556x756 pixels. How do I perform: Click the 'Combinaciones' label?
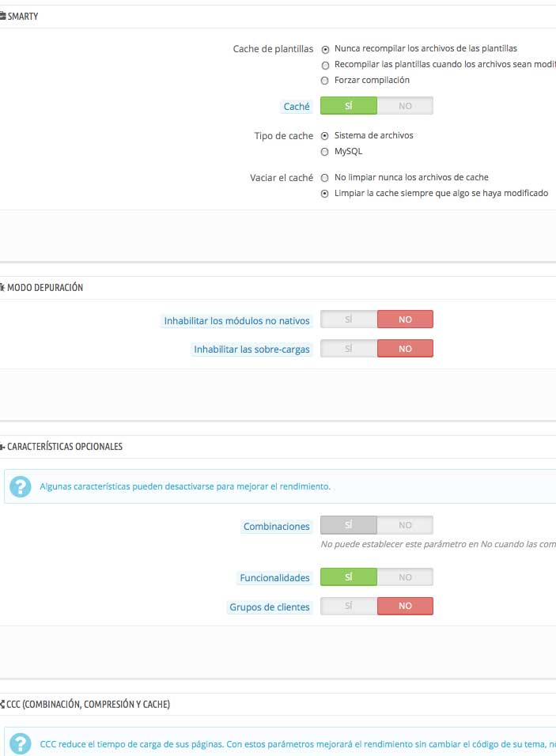pyautogui.click(x=276, y=527)
